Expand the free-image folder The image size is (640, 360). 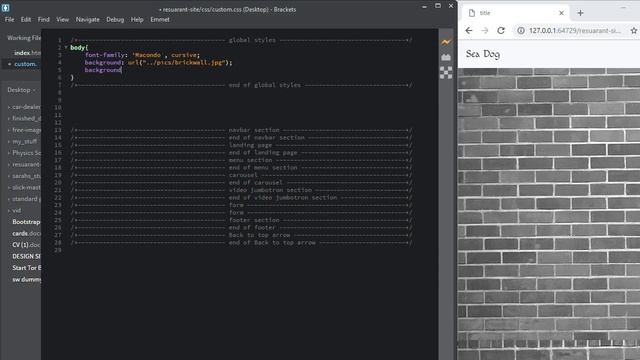point(9,130)
